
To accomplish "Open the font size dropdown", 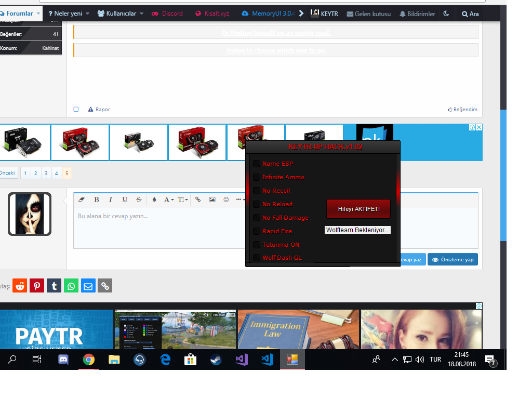I will pos(182,199).
